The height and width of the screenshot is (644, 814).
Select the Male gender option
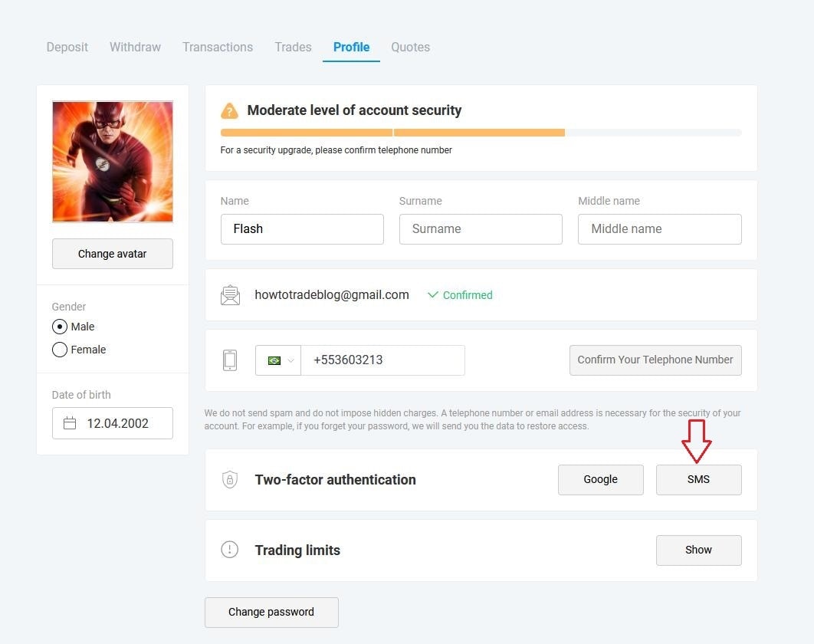coord(60,327)
